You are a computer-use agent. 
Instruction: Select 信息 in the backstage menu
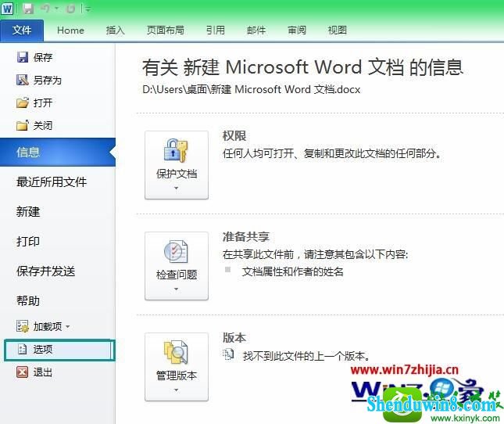58,153
